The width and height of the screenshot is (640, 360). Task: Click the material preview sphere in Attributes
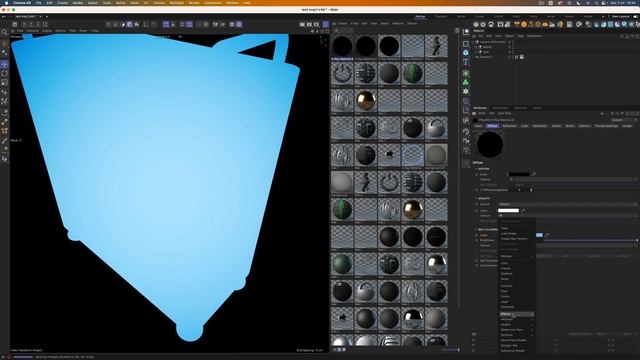click(490, 144)
